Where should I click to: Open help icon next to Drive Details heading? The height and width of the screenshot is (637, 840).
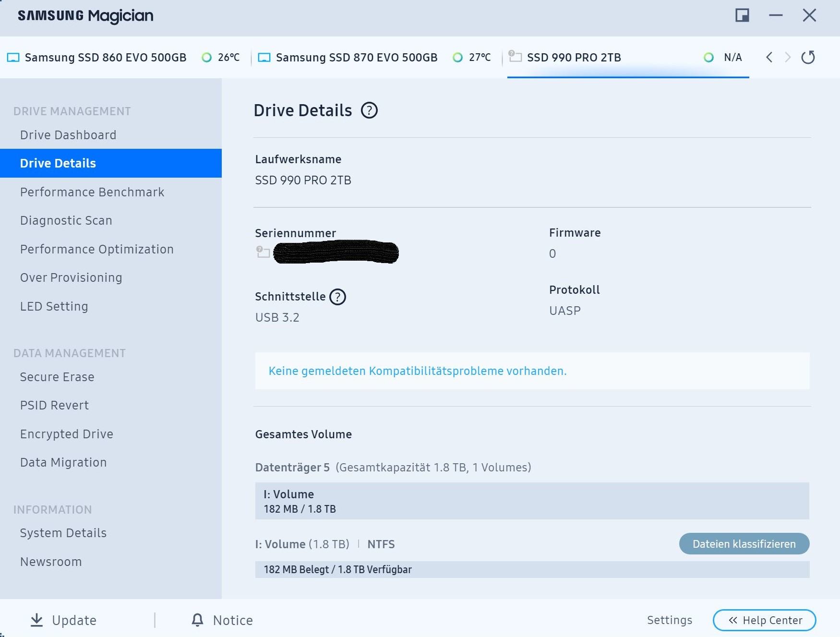369,110
